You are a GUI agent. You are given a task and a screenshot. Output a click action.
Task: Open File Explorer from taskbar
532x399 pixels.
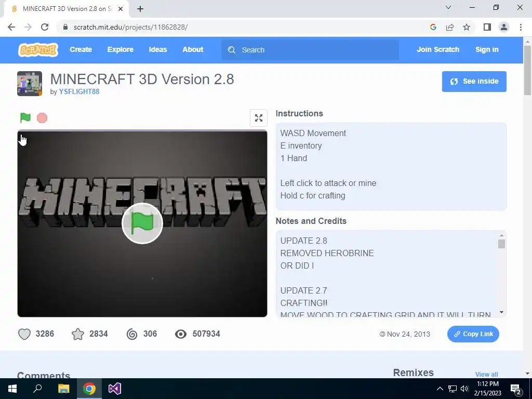click(63, 389)
